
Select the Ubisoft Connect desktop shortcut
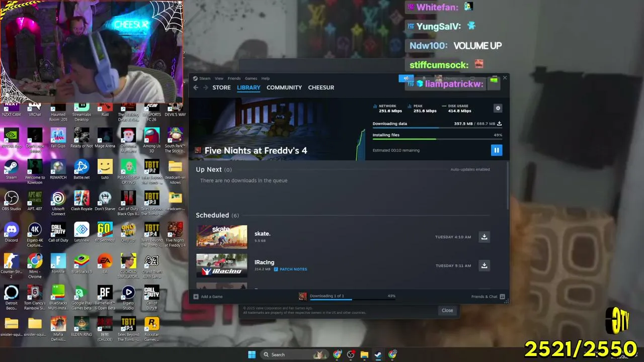(x=58, y=204)
